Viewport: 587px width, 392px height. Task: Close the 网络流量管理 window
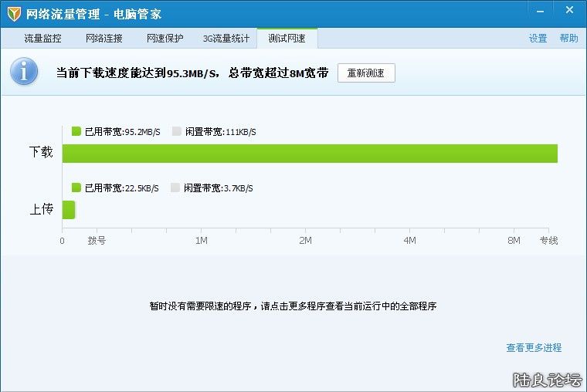tap(569, 10)
